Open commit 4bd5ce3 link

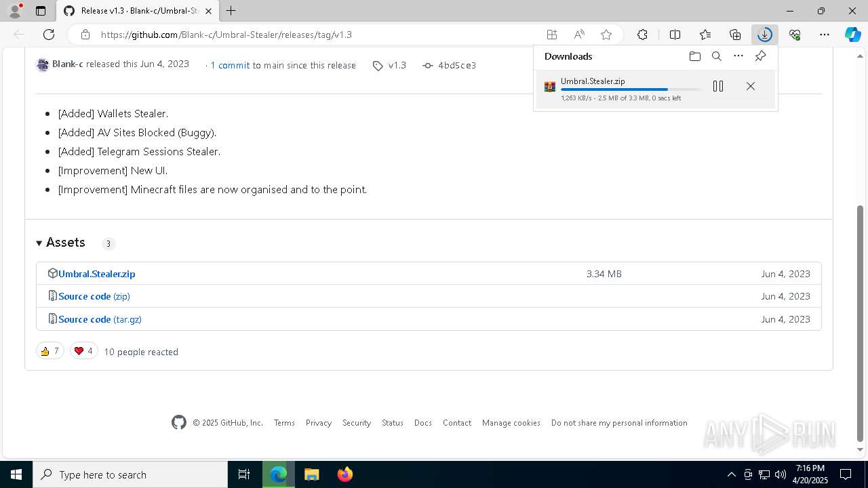point(456,65)
